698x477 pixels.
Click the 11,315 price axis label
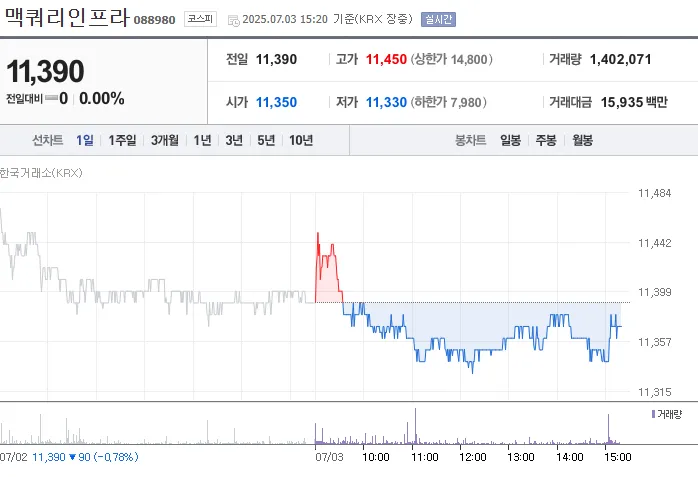pos(654,392)
